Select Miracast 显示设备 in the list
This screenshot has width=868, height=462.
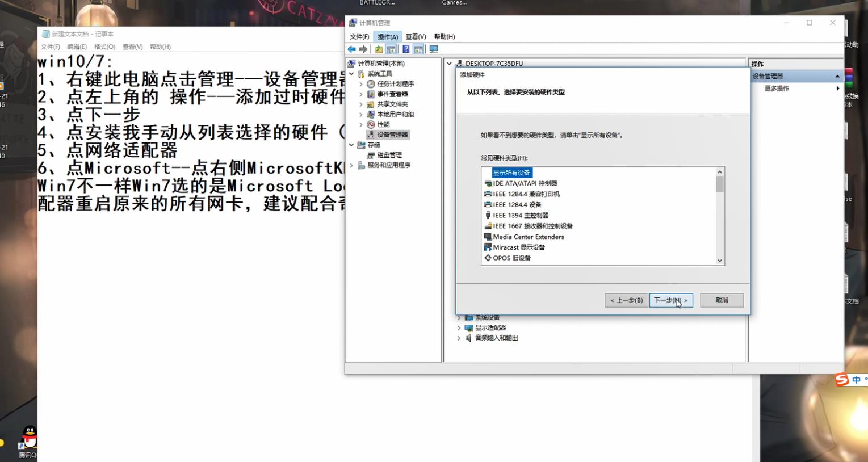(518, 247)
